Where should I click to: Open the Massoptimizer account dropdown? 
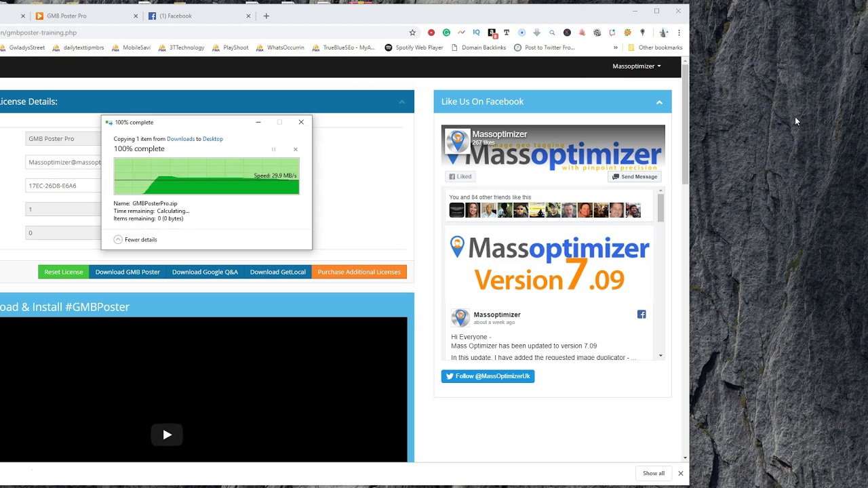(x=636, y=66)
